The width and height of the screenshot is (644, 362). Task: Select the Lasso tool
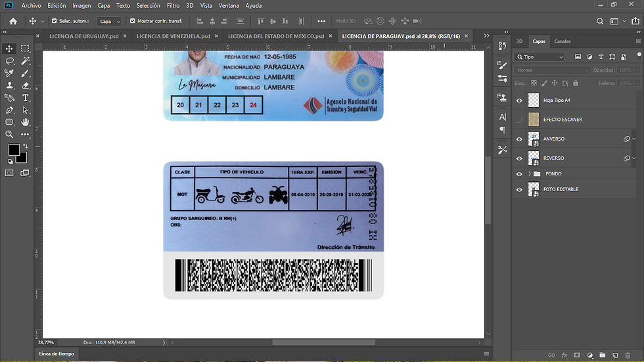pyautogui.click(x=9, y=61)
